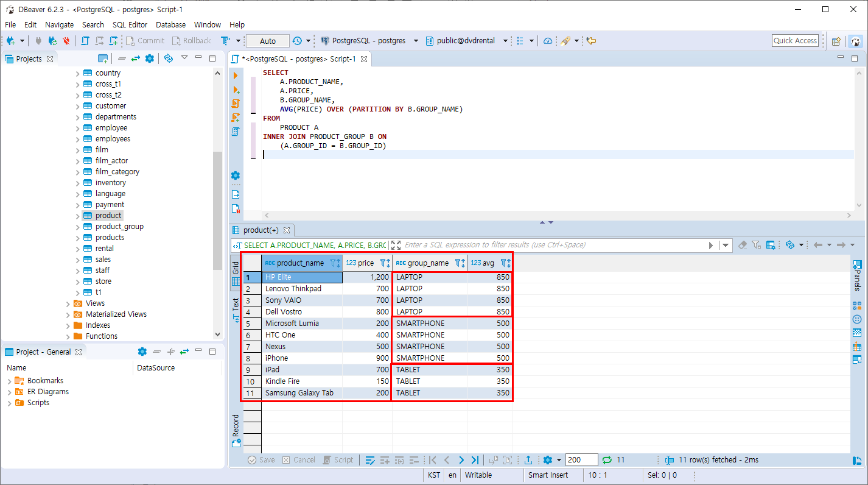Screen dimensions: 868x485
Task: Click Projects panel configuration gear icon
Action: (150, 58)
